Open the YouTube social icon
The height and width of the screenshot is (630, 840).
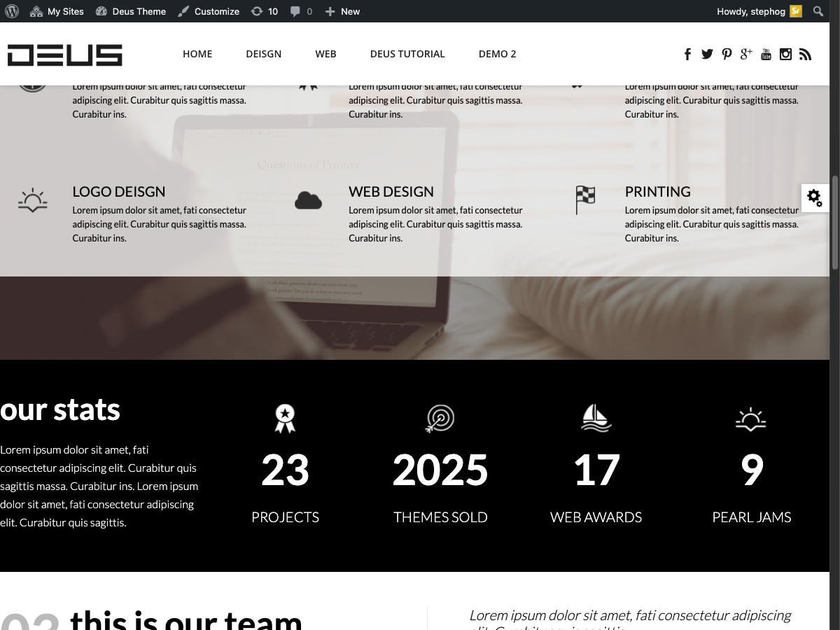pyautogui.click(x=766, y=55)
